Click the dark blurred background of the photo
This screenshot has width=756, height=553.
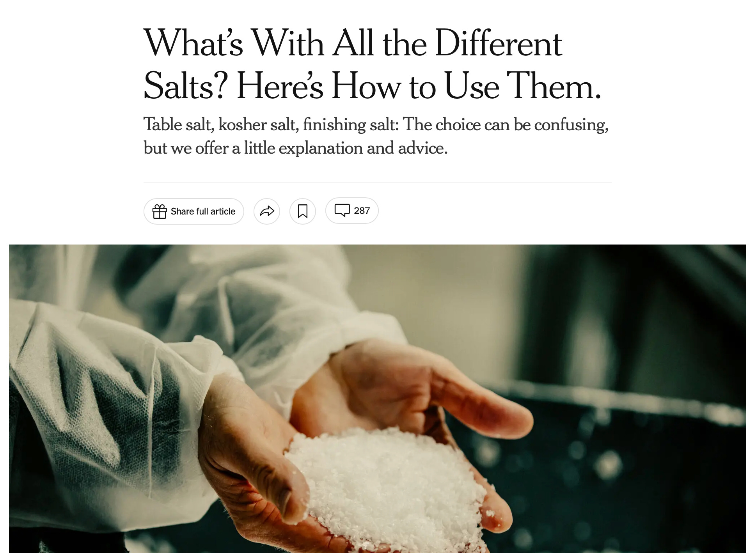pos(644,468)
